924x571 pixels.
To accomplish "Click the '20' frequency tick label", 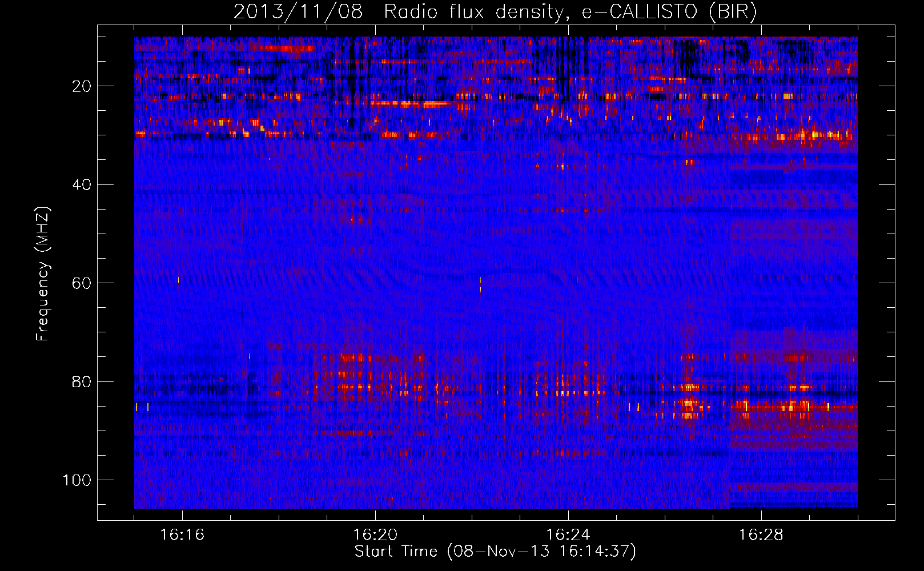I will [82, 86].
